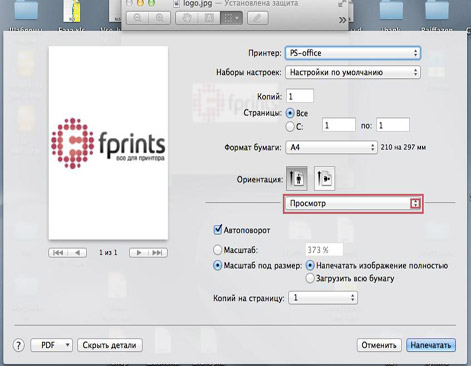Screen dimensions: 471x366
Task: Select Все pages radio button
Action: (x=290, y=113)
